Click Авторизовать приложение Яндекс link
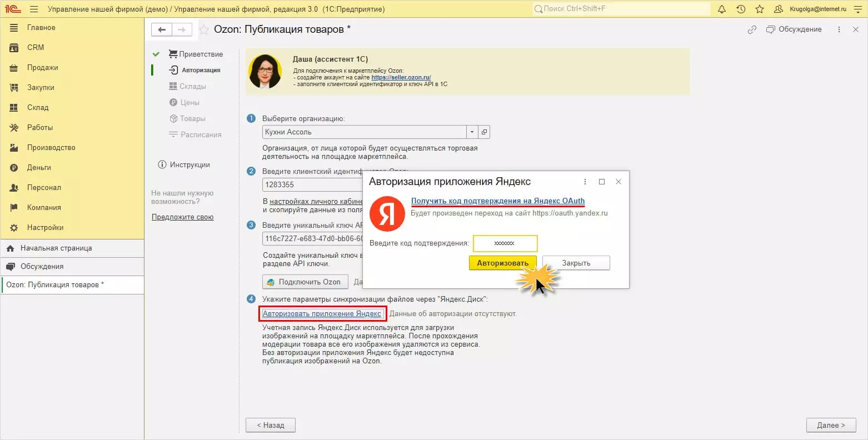The width and height of the screenshot is (868, 440). [322, 314]
